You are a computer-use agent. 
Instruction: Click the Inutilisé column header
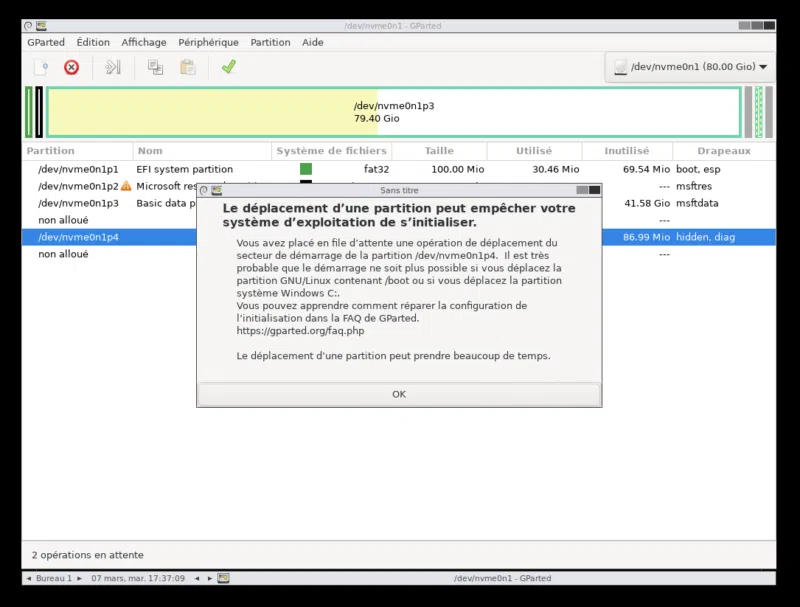[x=627, y=150]
